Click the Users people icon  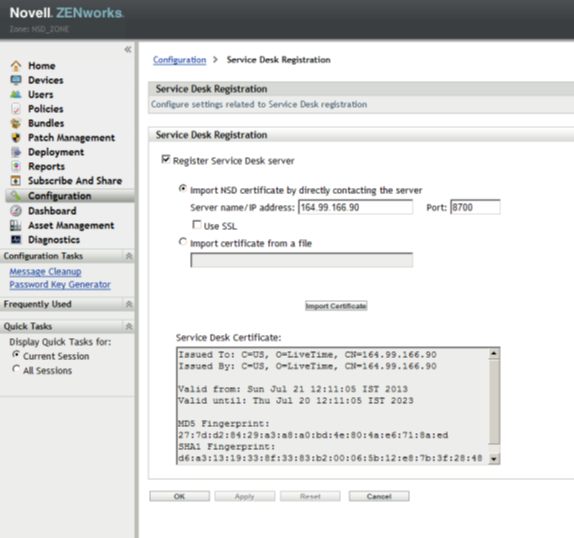pos(16,94)
